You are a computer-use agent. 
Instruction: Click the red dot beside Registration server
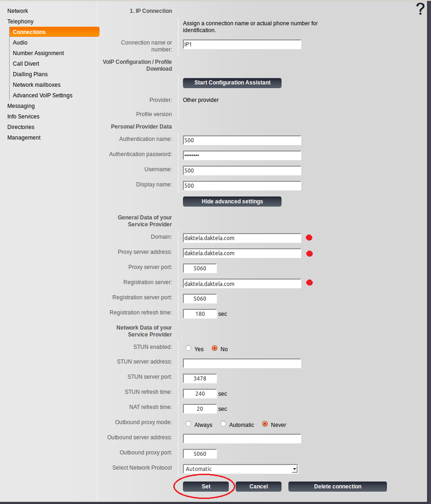[x=309, y=283]
